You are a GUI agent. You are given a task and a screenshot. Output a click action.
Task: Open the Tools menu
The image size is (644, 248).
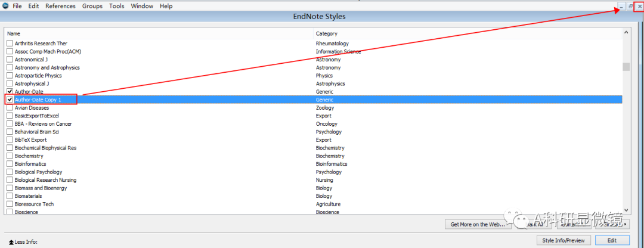point(117,6)
